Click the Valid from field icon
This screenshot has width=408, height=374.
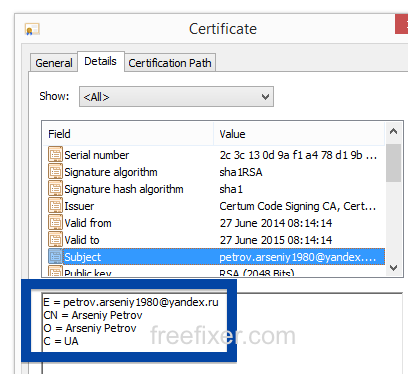click(x=55, y=223)
